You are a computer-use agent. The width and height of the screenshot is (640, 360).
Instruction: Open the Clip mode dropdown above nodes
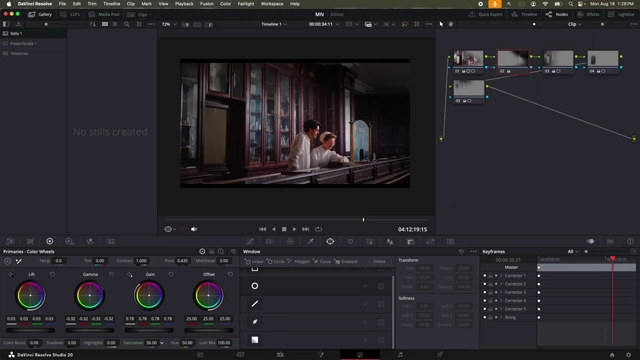coord(574,24)
